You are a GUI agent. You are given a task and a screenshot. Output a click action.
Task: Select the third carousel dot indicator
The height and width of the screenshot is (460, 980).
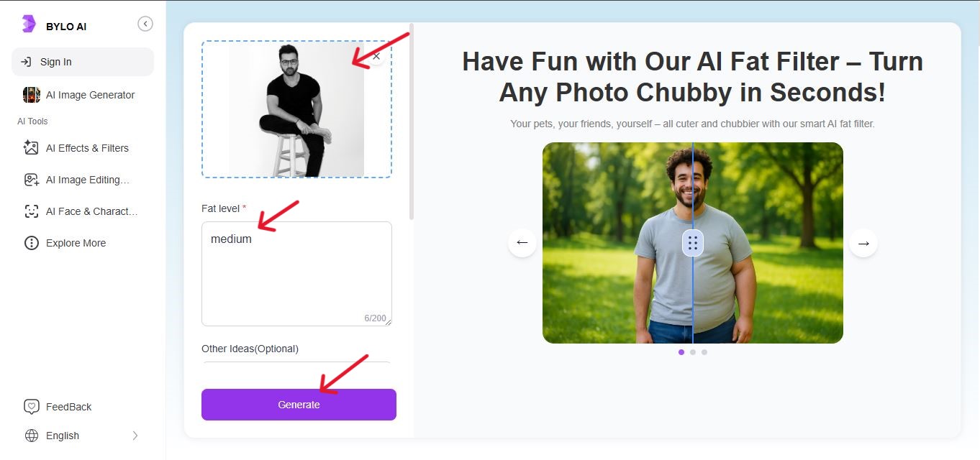704,351
